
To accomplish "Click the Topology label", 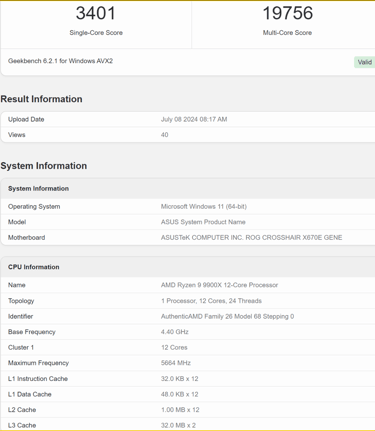I will (x=21, y=301).
